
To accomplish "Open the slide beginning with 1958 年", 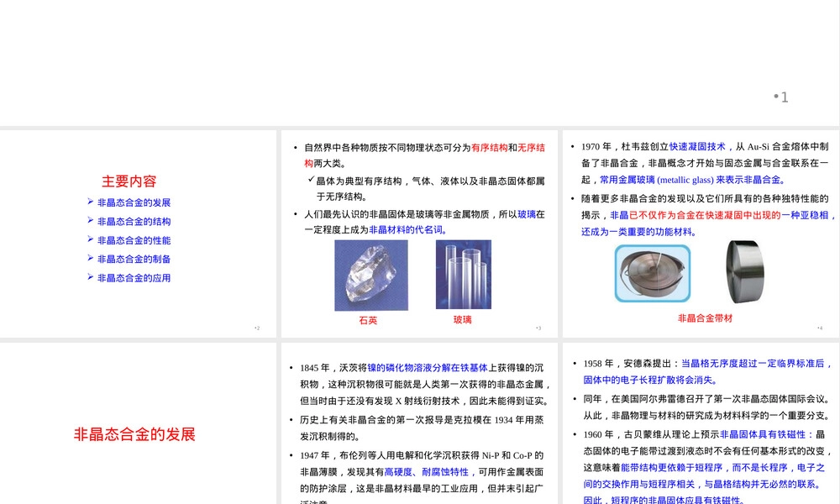I will pyautogui.click(x=701, y=423).
